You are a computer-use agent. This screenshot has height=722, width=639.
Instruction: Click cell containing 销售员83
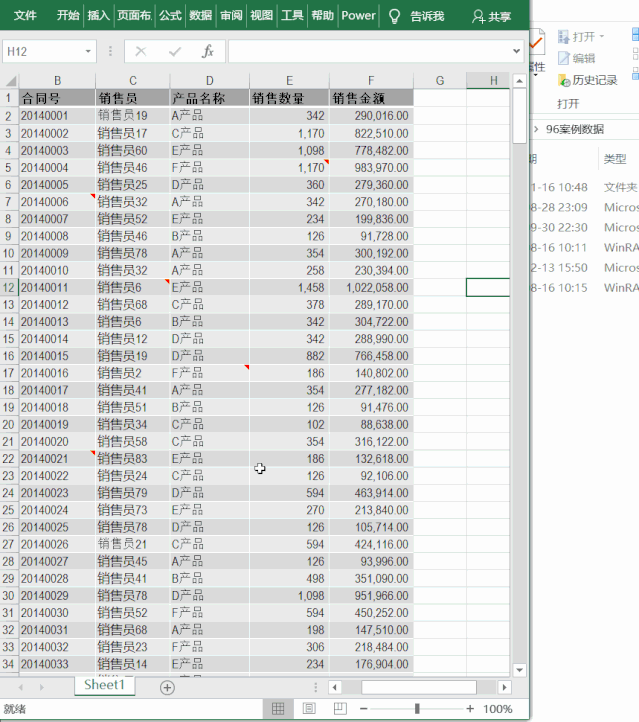click(x=133, y=459)
